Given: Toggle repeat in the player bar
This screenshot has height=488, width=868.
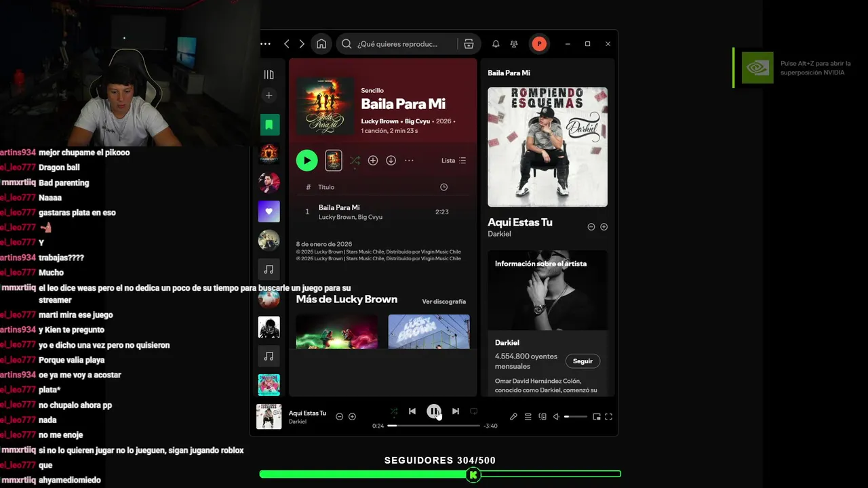Looking at the screenshot, I should coord(474,411).
